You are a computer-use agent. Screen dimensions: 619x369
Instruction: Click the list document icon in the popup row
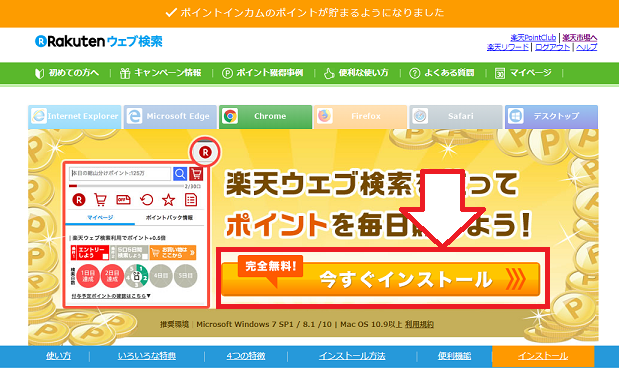(x=191, y=200)
